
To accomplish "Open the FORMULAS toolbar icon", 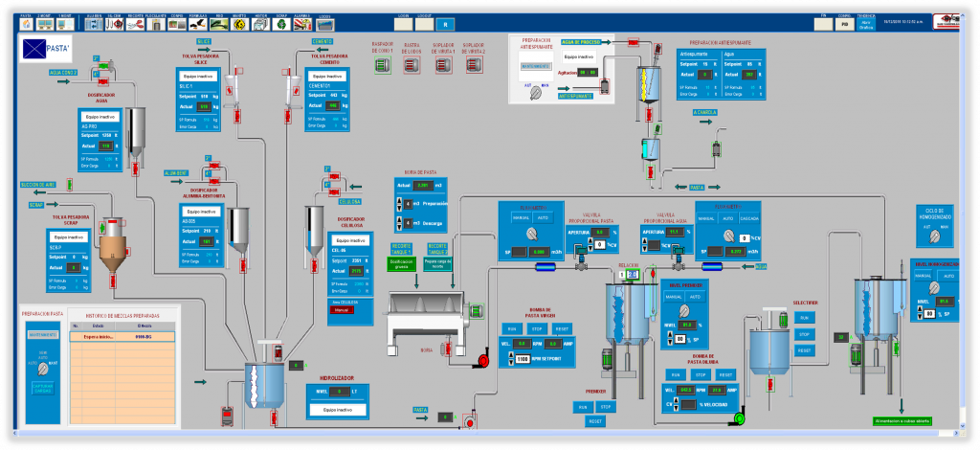I will pos(199,24).
